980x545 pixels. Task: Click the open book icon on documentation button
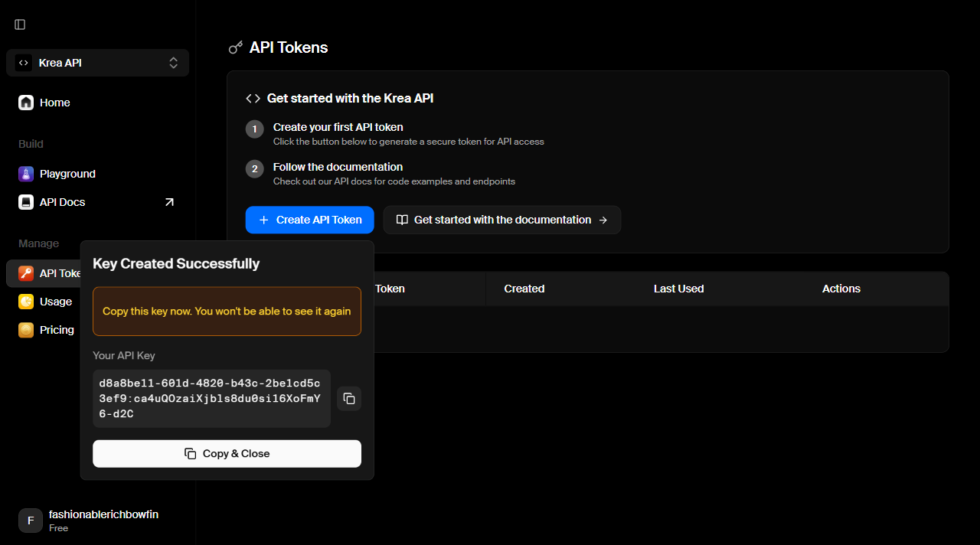coord(402,220)
